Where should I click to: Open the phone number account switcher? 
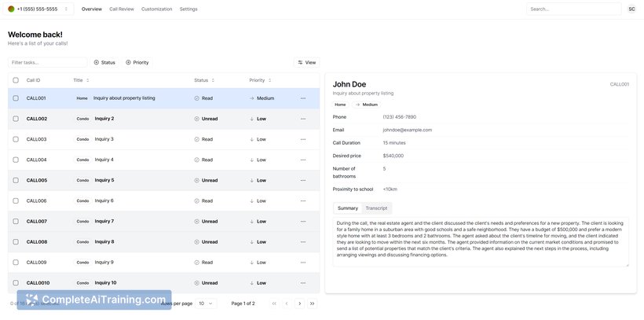click(38, 9)
